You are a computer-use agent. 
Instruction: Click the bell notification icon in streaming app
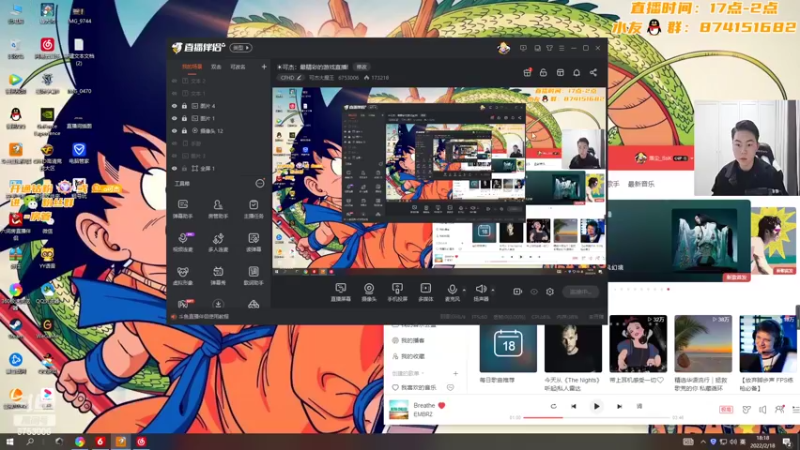tap(577, 72)
